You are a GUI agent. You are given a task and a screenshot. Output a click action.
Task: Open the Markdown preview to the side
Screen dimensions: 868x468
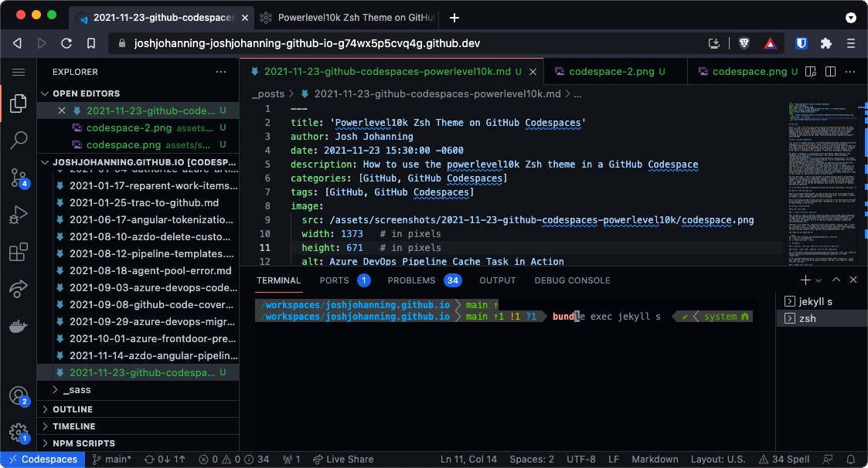(x=811, y=72)
